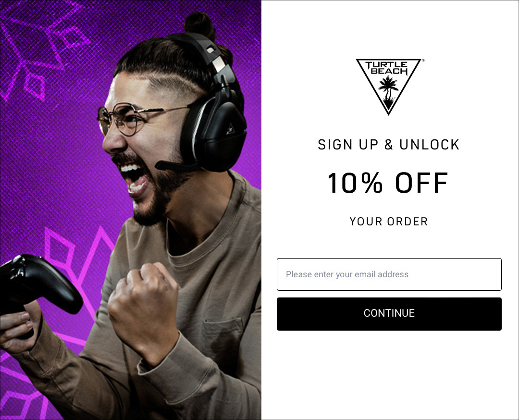
Task: Click the 'YOUR ORDER' text
Action: click(x=389, y=222)
